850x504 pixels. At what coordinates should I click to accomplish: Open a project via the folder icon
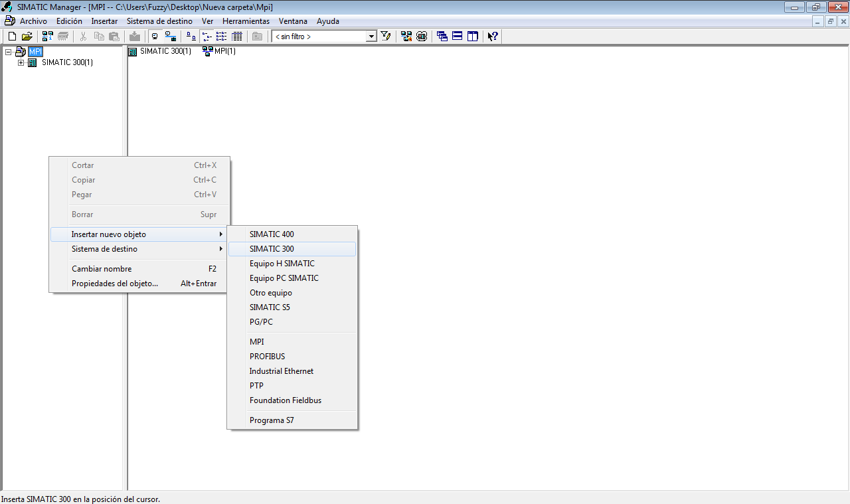point(27,37)
